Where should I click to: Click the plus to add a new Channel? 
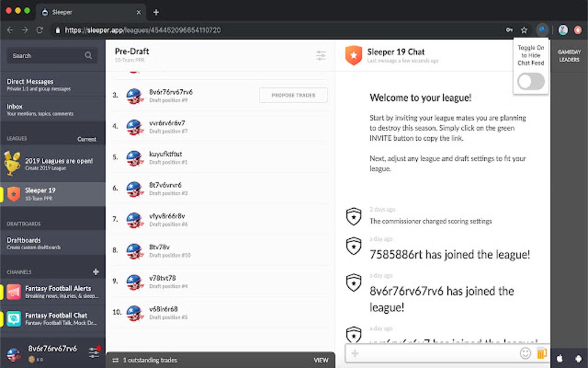click(96, 271)
